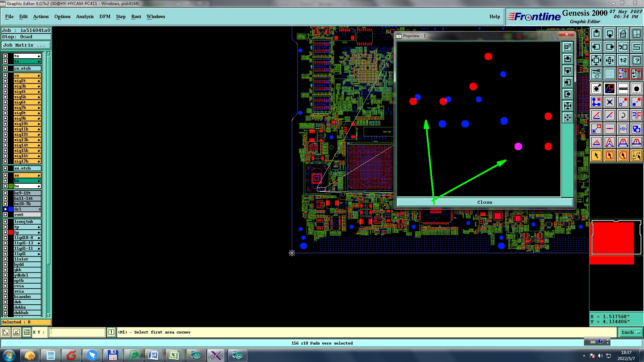Click the delete feature X icon

coord(609,102)
